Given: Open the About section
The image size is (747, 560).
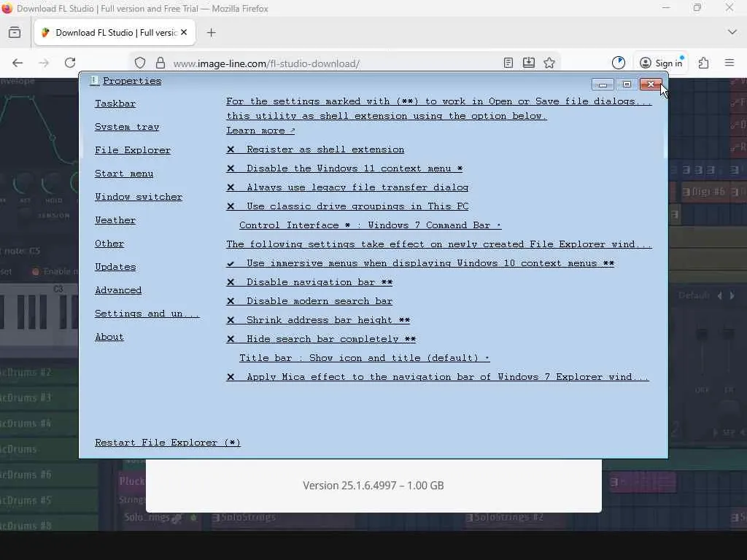Looking at the screenshot, I should pyautogui.click(x=109, y=337).
